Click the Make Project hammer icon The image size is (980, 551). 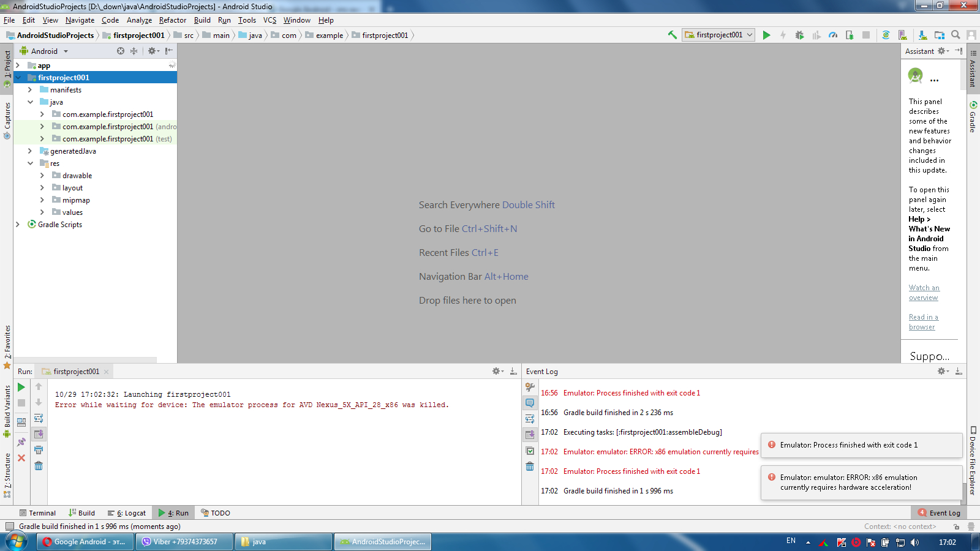672,35
